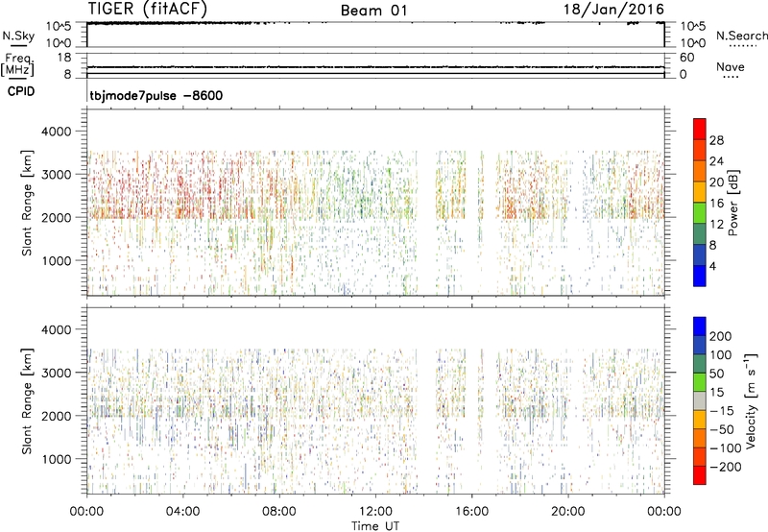Click the 28 tick on power colorbar
Viewport: 768px width, 532px height.
tap(716, 140)
